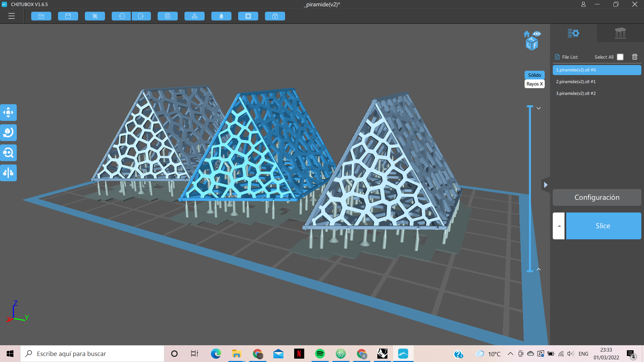Click the Slice button
644x362 pixels.
point(604,226)
